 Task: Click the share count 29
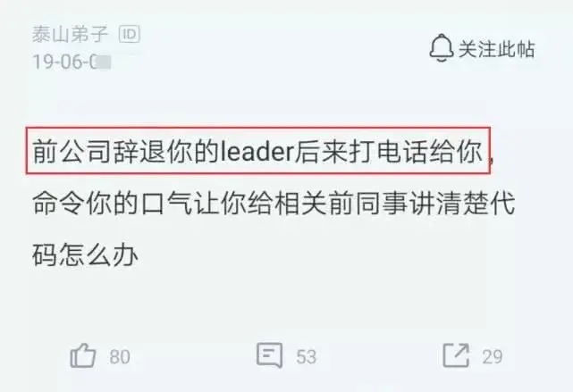point(493,357)
